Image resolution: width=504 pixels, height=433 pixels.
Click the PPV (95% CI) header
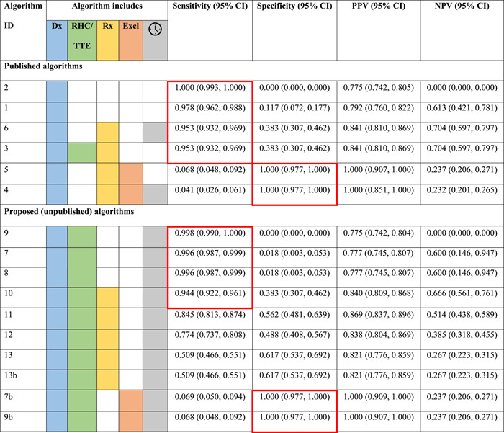pos(378,6)
